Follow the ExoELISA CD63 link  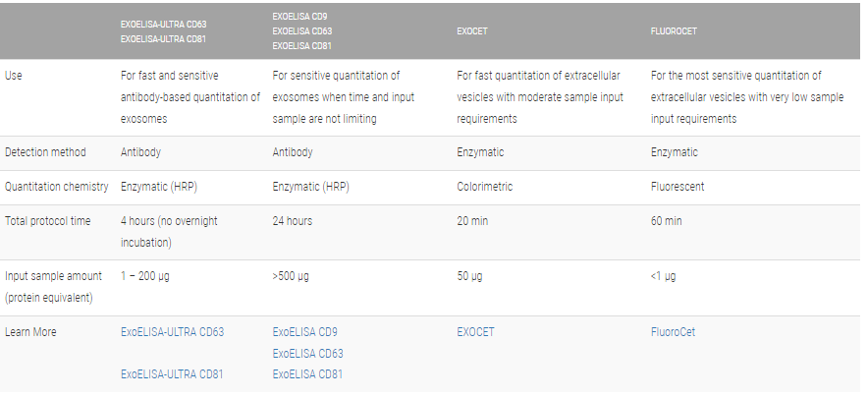[307, 353]
